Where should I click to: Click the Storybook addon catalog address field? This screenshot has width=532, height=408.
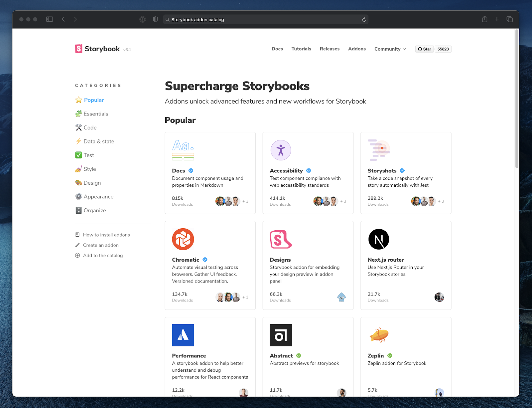(x=266, y=20)
